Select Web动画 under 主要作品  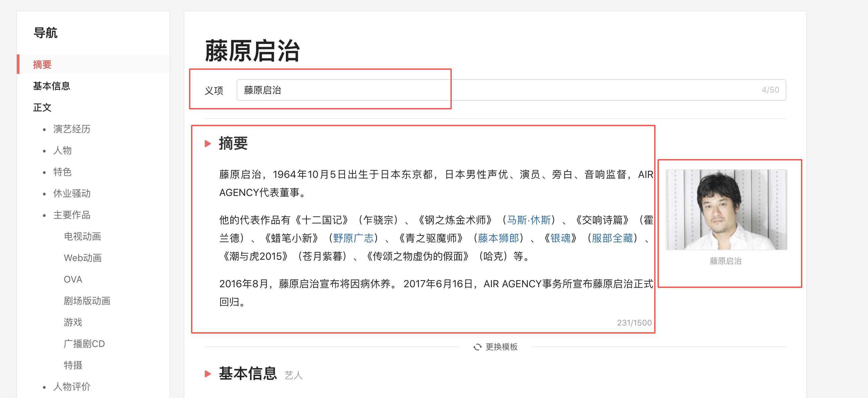point(83,258)
